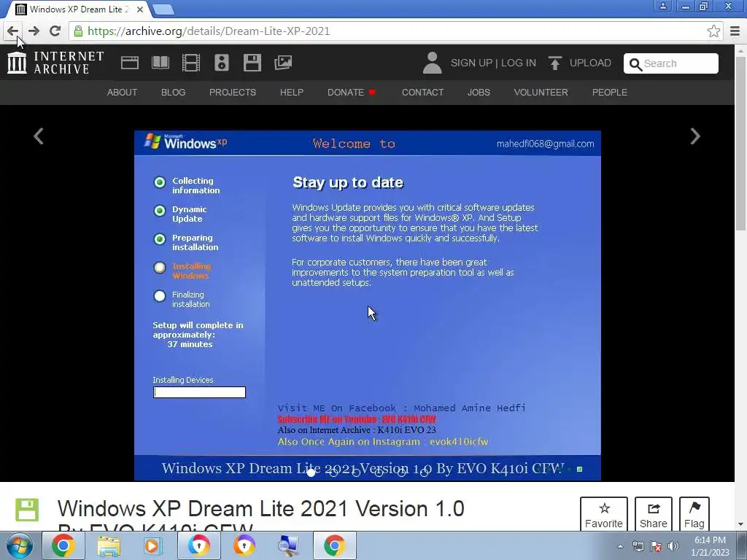Close the Windows XP Dream Lite tab
The image size is (747, 560).
tap(139, 9)
